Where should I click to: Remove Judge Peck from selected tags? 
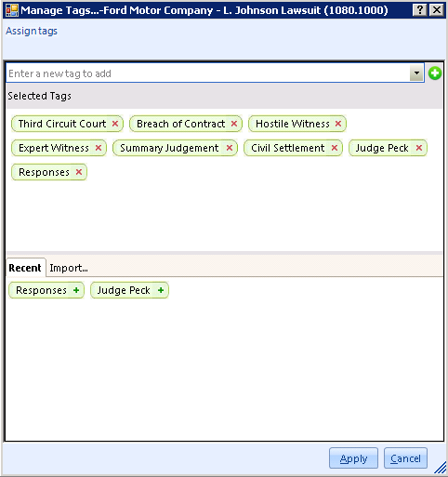419,148
